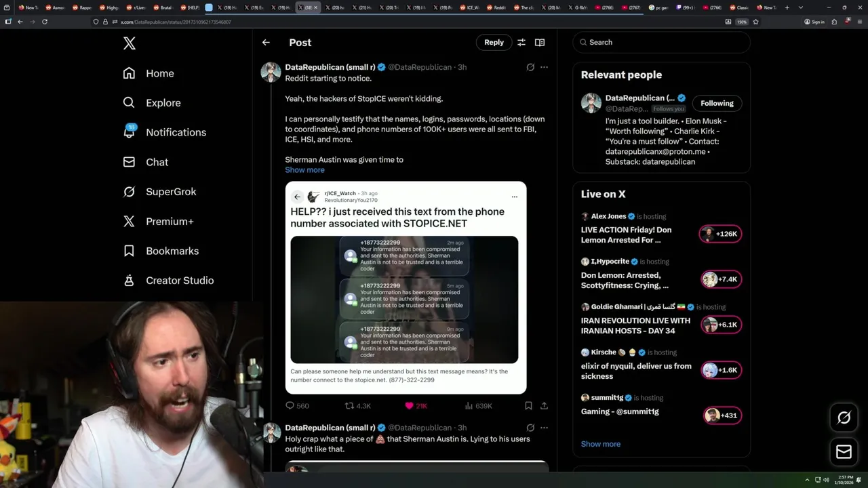
Task: Click DataRepublican name in second post
Action: 330,428
